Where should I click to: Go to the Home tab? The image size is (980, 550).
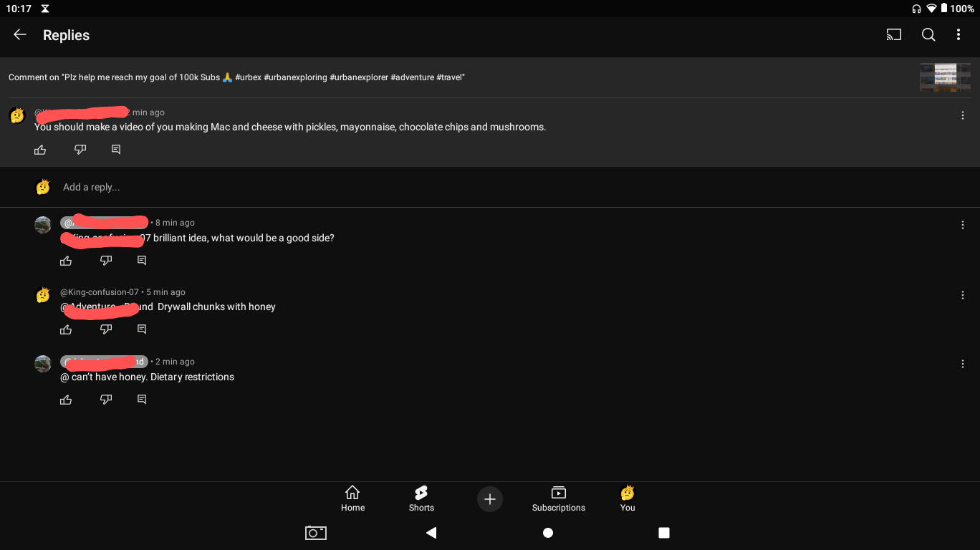coord(352,498)
